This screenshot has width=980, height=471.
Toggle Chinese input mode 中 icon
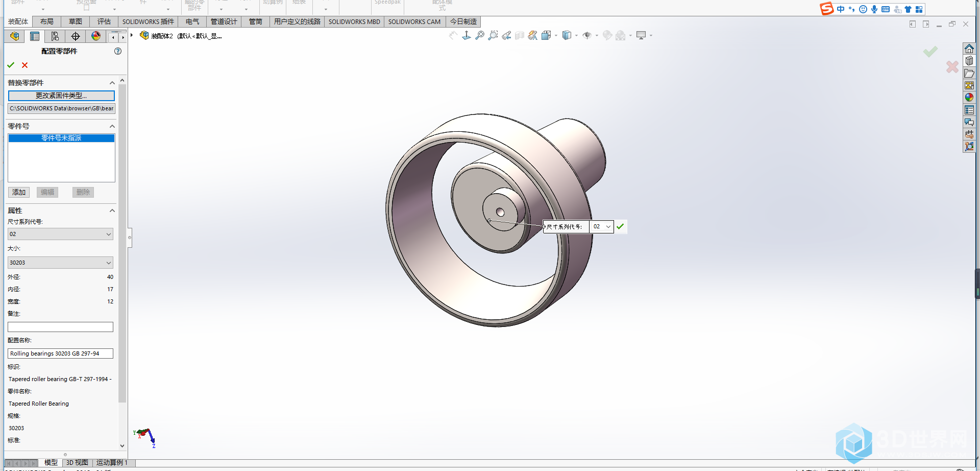841,9
